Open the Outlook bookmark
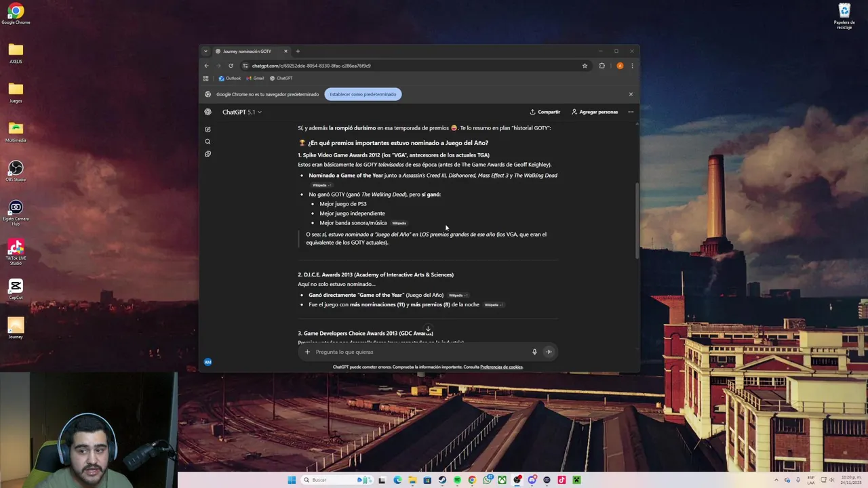Screen dimensions: 868x488 click(230, 78)
